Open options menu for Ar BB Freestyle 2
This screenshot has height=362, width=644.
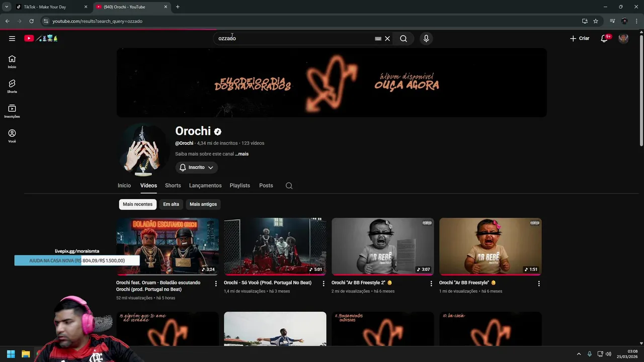(x=431, y=284)
